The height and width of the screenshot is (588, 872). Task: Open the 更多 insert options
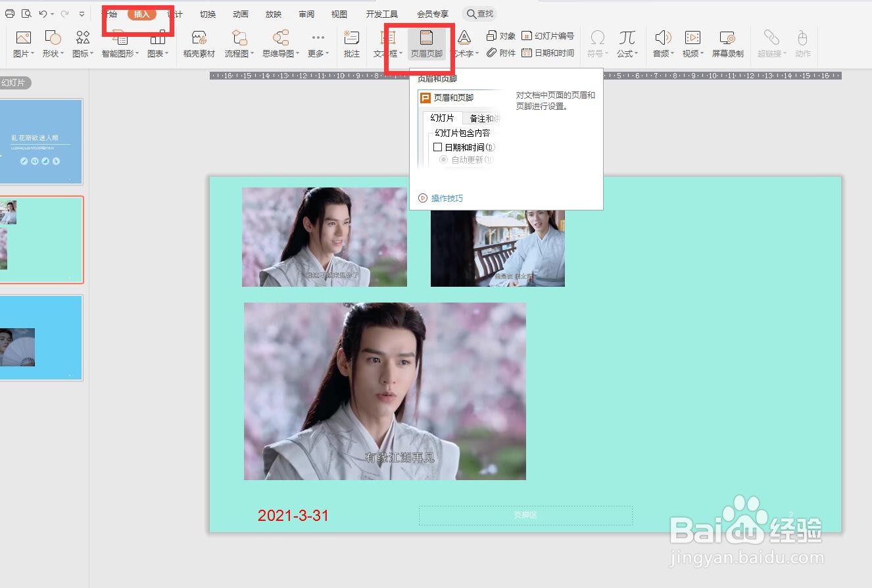[x=318, y=44]
